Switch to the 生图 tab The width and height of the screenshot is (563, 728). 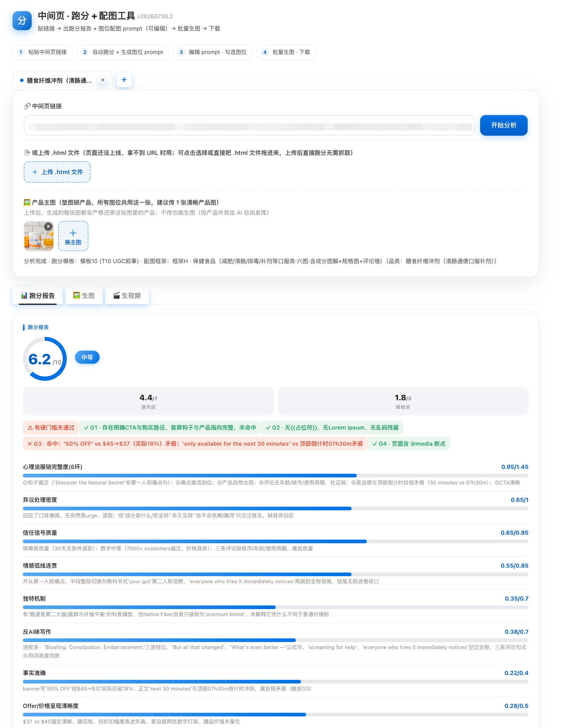(83, 296)
